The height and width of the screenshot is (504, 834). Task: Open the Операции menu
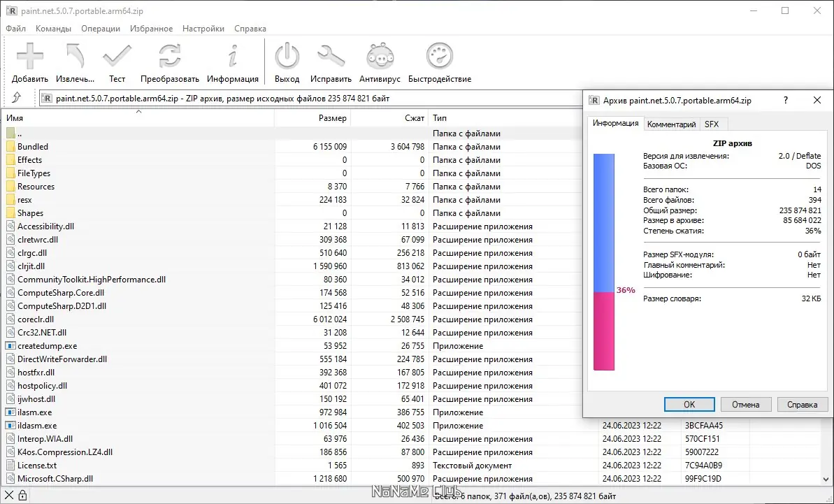click(x=101, y=29)
